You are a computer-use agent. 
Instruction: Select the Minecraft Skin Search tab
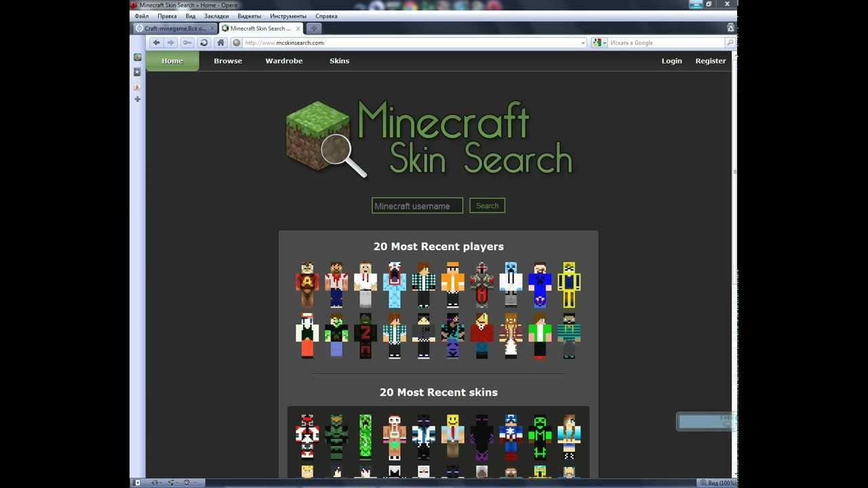(260, 28)
